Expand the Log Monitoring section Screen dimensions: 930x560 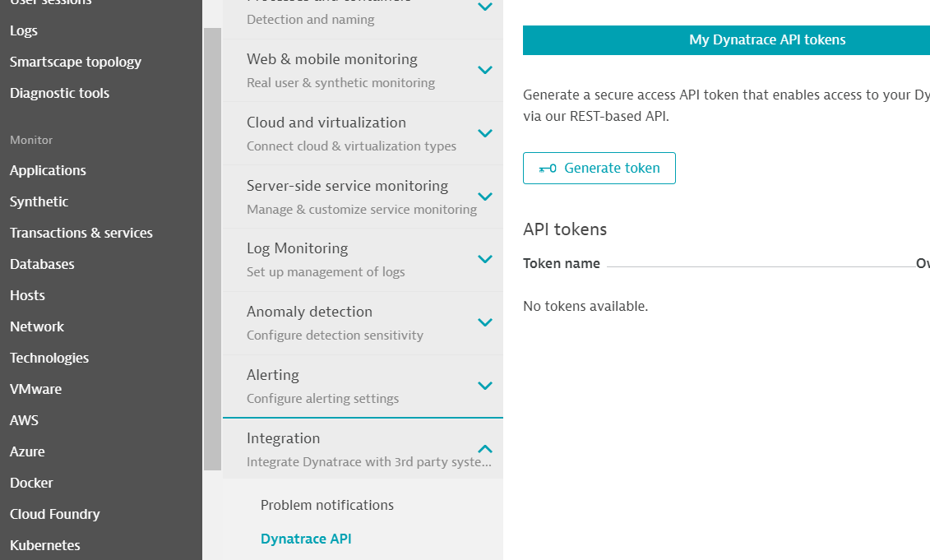(x=484, y=259)
